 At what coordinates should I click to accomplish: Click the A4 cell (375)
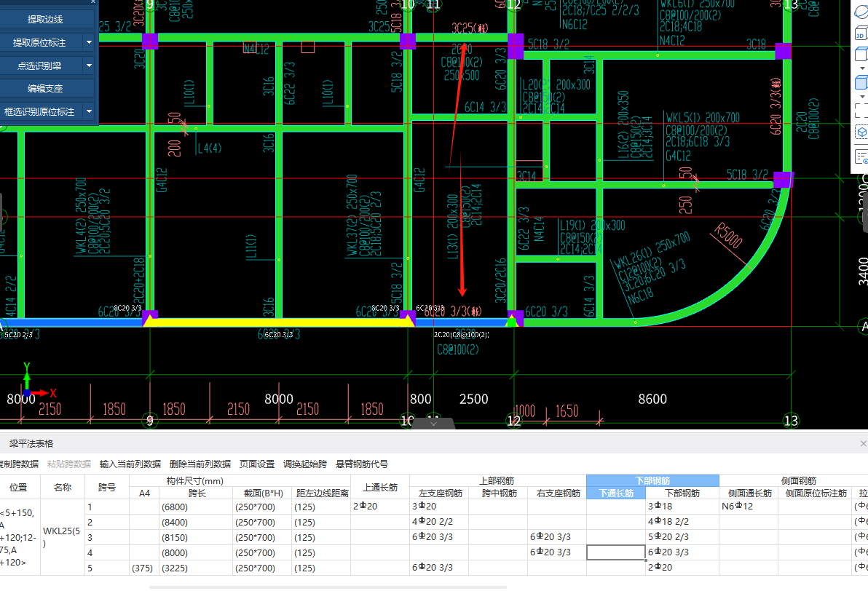pos(144,568)
